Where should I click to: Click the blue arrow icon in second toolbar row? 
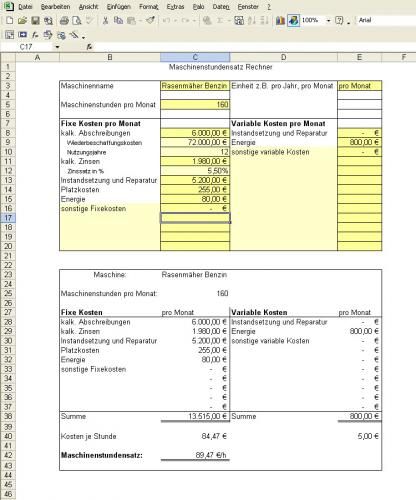pyautogui.click(x=22, y=35)
